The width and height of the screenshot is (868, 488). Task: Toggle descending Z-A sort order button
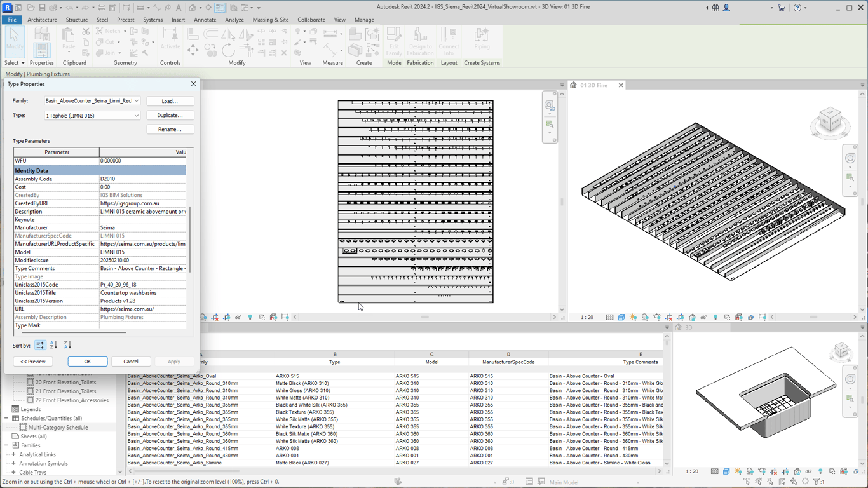[67, 345]
